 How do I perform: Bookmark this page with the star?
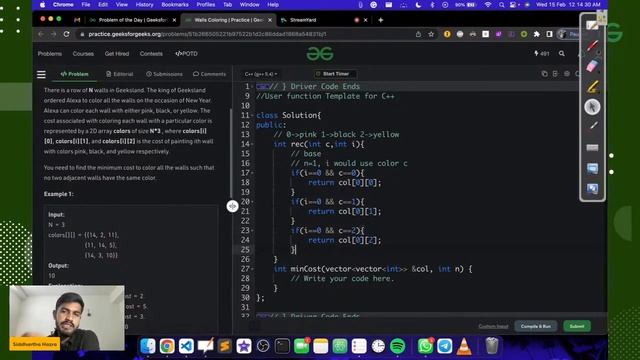coord(431,34)
